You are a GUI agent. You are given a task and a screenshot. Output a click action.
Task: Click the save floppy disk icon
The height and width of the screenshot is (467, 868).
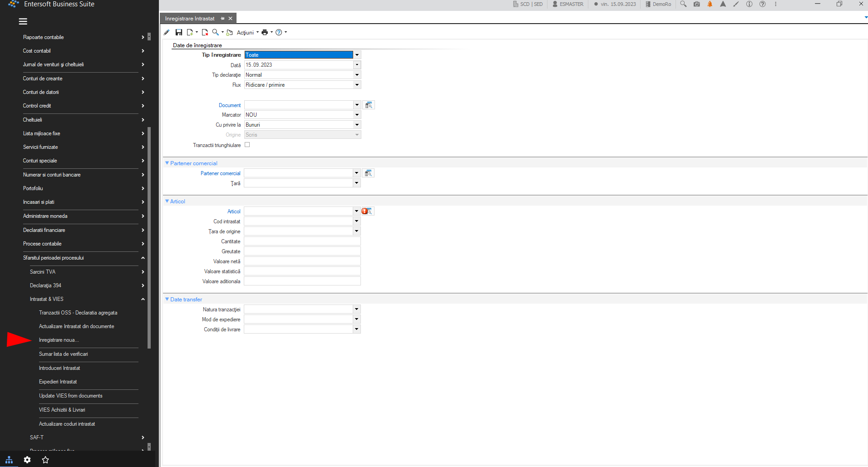pyautogui.click(x=179, y=32)
